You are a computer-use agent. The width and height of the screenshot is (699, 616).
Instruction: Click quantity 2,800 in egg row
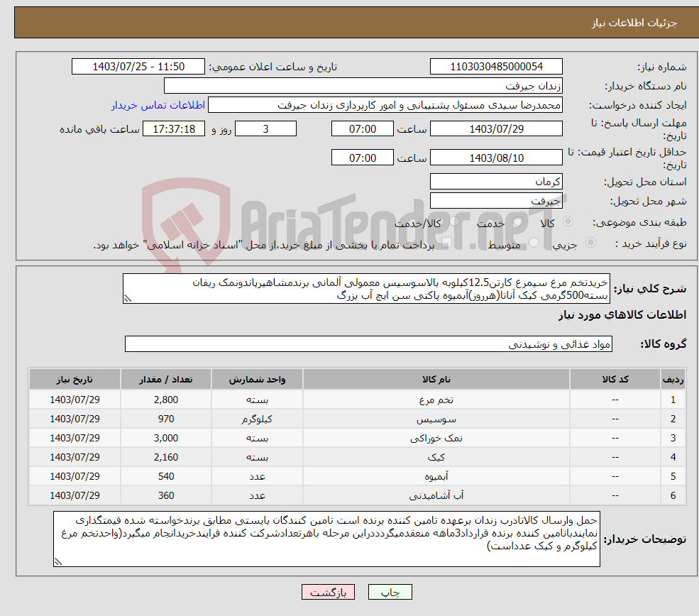tap(166, 400)
